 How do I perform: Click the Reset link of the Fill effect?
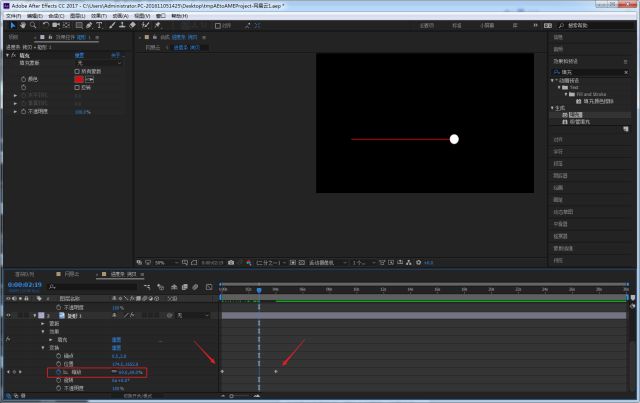[80, 55]
